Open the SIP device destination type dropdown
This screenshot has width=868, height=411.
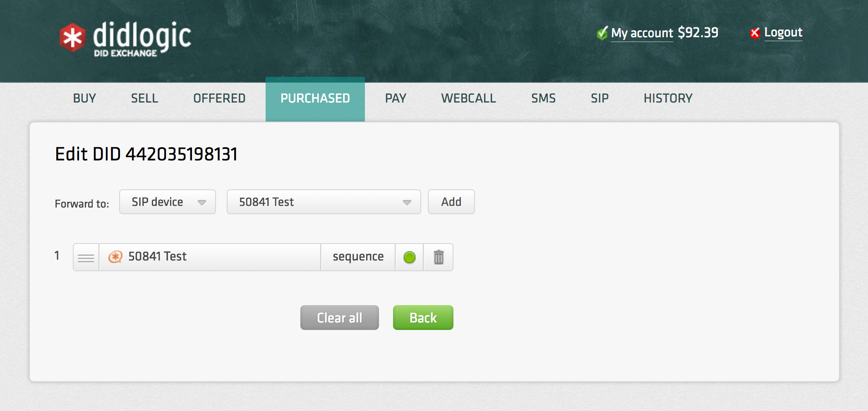pyautogui.click(x=167, y=202)
